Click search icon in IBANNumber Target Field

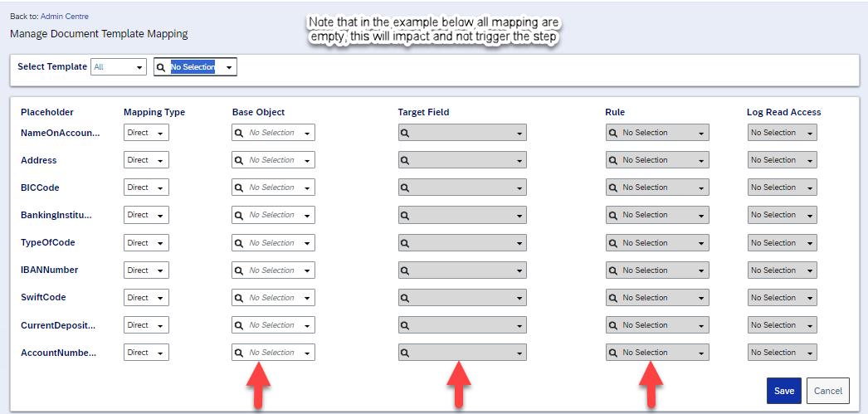pos(405,270)
